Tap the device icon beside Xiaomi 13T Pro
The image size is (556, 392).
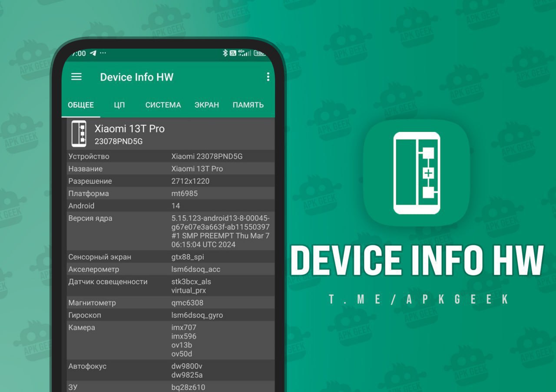(x=79, y=134)
